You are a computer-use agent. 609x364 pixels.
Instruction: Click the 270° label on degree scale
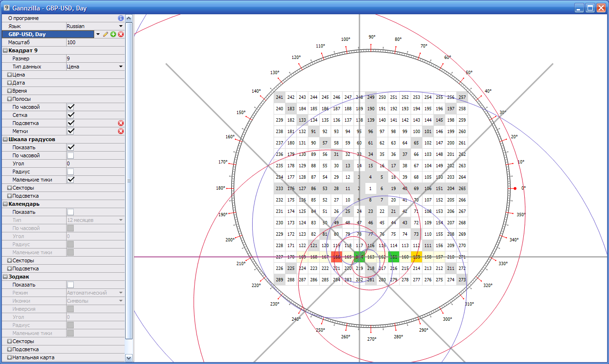point(372,339)
